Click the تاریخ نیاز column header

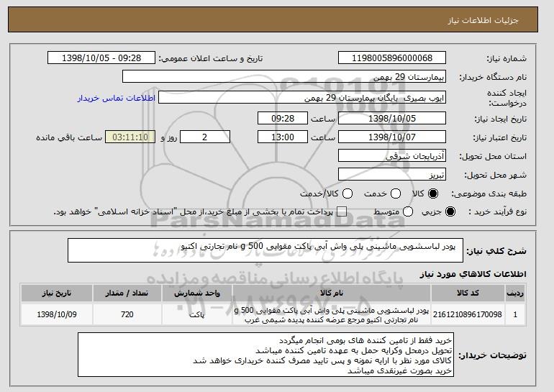pyautogui.click(x=57, y=293)
